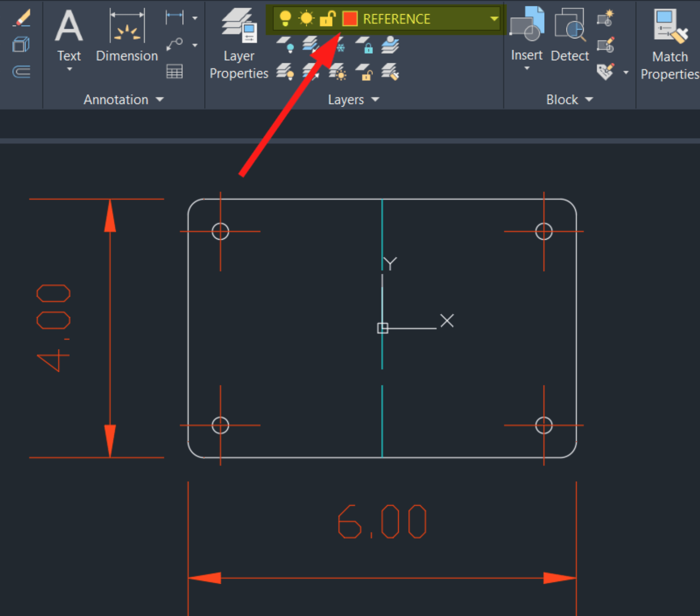
Task: Open the REFERENCE layer dropdown
Action: coord(494,19)
